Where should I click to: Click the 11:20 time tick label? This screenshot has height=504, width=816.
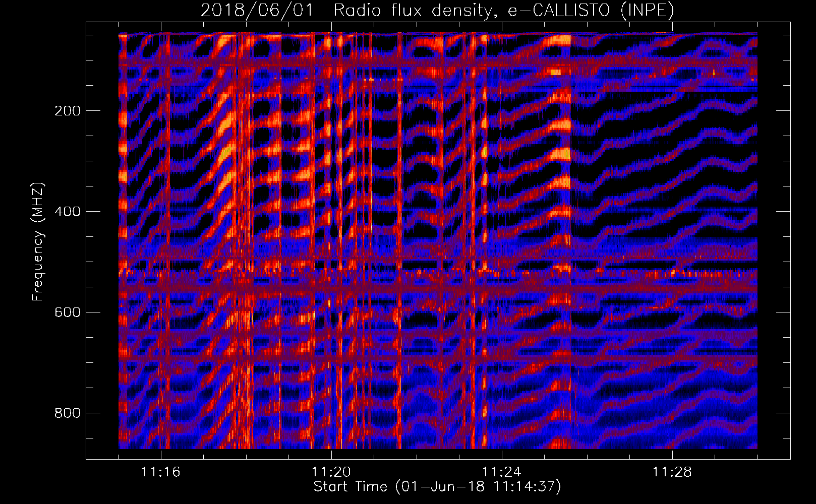click(331, 472)
